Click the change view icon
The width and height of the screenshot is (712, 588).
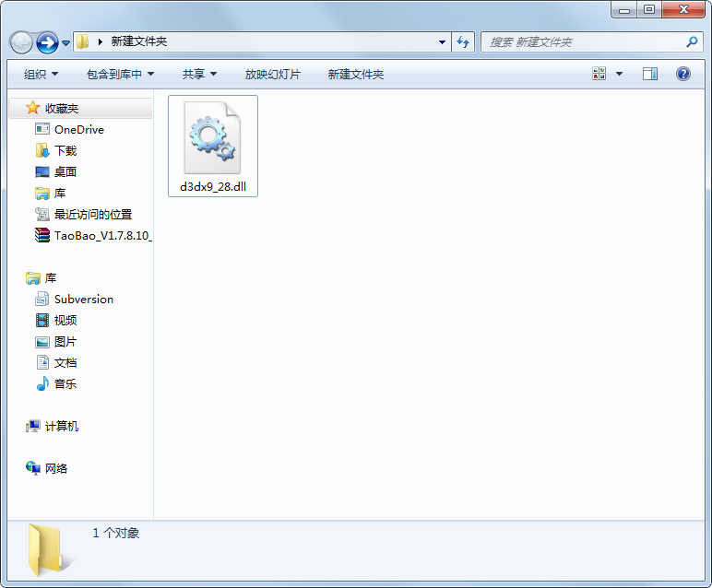(x=599, y=74)
